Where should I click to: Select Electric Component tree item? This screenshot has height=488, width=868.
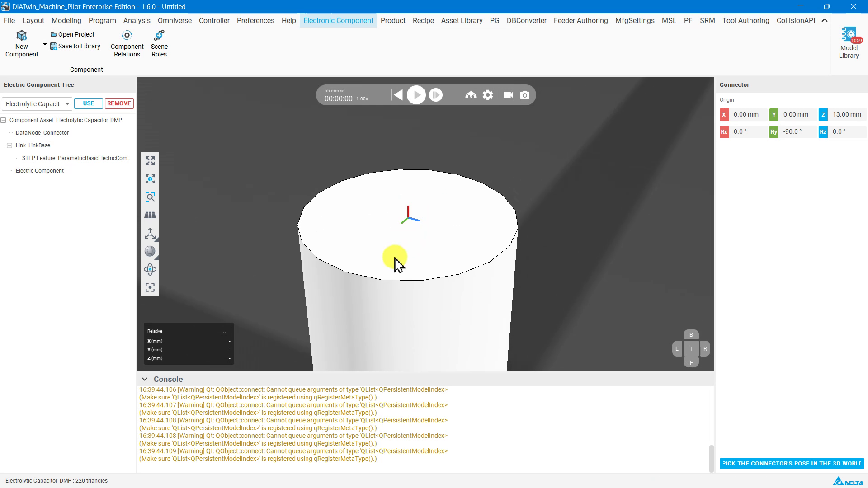click(40, 171)
